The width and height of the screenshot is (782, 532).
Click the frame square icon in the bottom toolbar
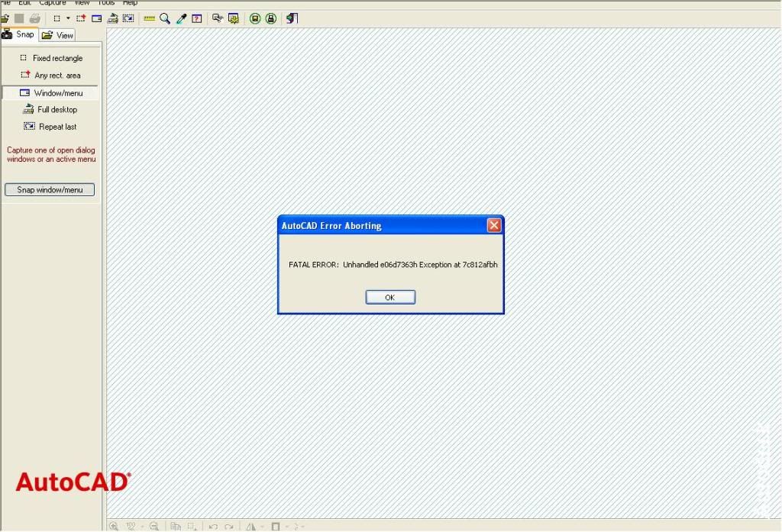click(276, 527)
